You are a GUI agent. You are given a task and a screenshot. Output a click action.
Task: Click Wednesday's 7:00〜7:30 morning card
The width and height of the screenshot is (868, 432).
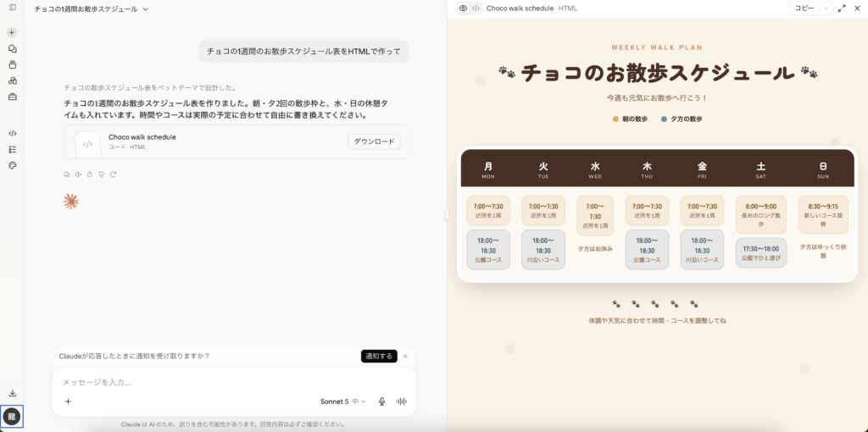pos(595,215)
